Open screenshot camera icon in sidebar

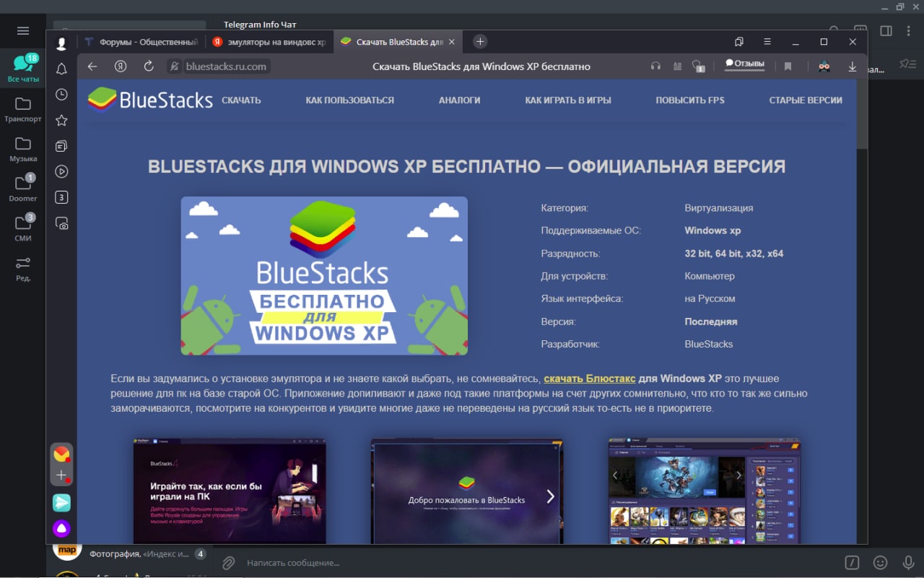61,223
